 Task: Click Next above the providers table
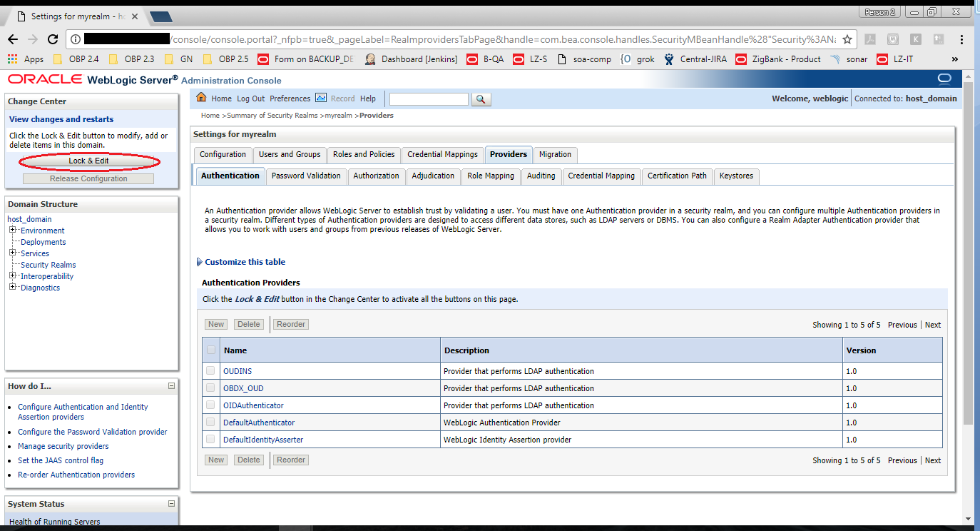932,325
